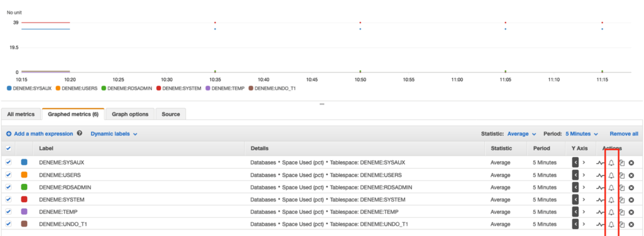Remove the DENEME:USERS metric with X icon

[x=631, y=175]
